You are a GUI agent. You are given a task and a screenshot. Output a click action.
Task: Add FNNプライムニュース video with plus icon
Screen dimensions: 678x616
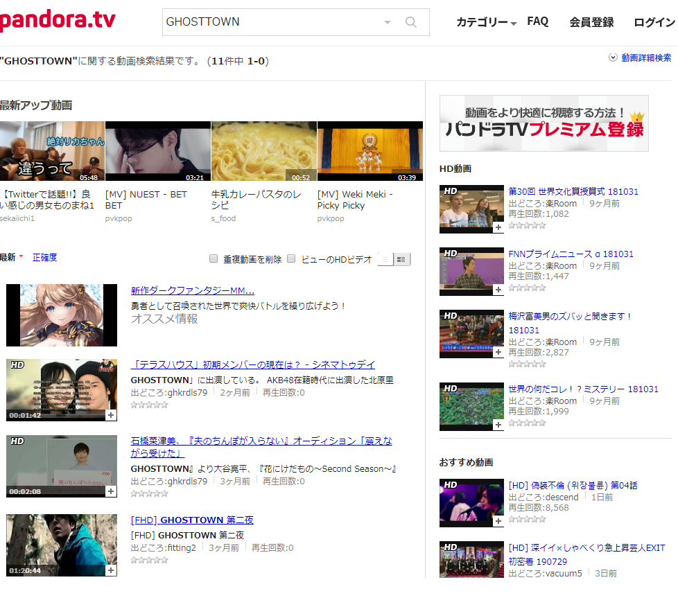click(x=498, y=290)
